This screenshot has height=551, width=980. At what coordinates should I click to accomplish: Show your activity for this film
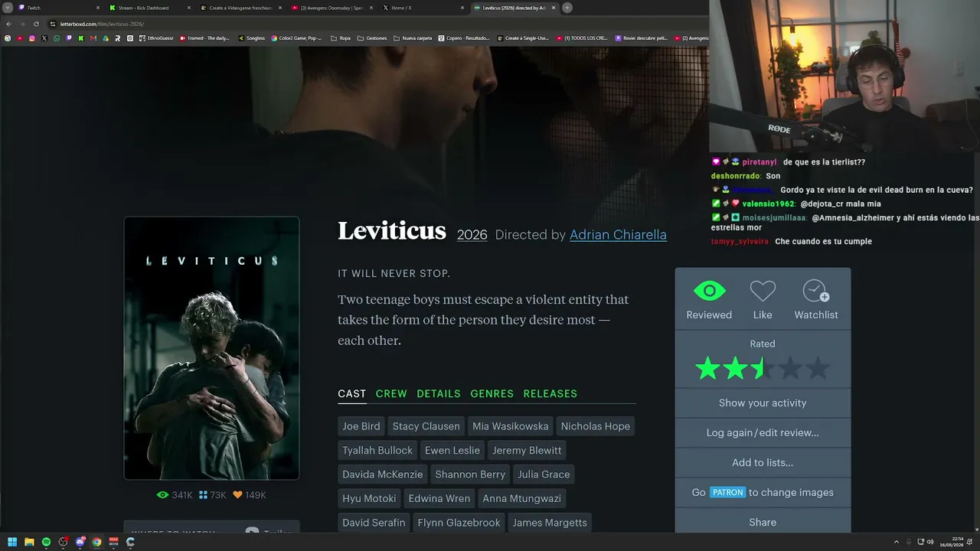tap(763, 403)
